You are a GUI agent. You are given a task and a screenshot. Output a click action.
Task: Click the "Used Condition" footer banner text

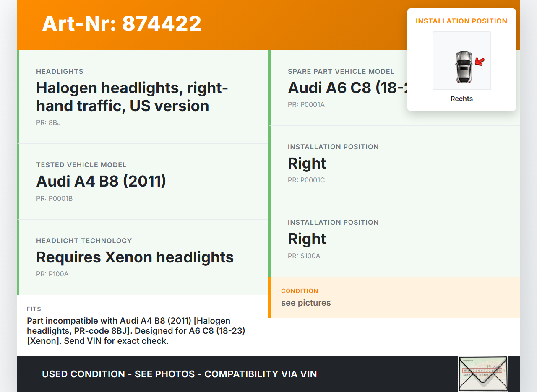tap(179, 374)
